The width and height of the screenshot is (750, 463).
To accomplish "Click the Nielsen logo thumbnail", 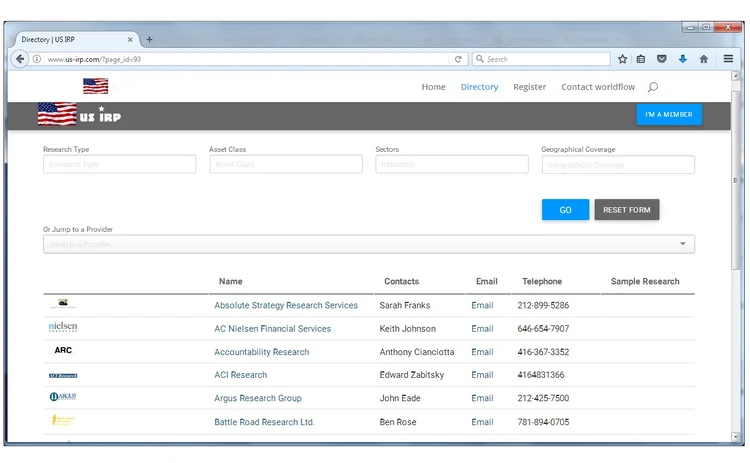I will [63, 327].
